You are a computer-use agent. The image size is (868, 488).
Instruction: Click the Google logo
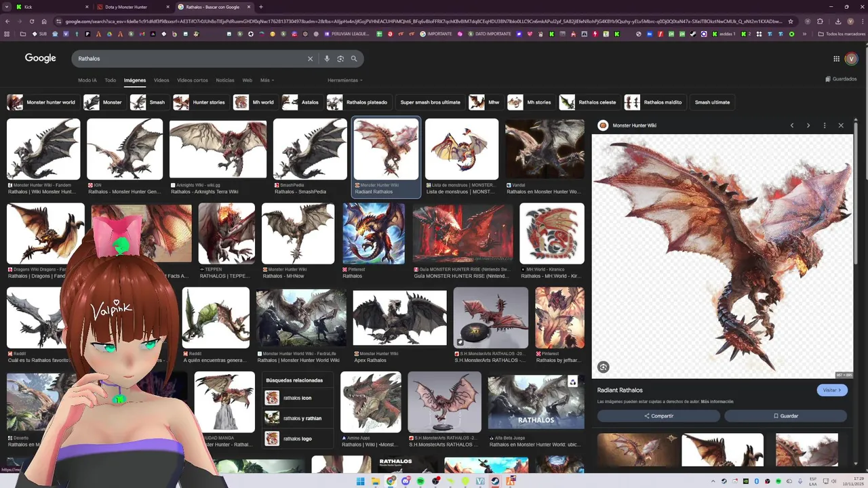(41, 58)
